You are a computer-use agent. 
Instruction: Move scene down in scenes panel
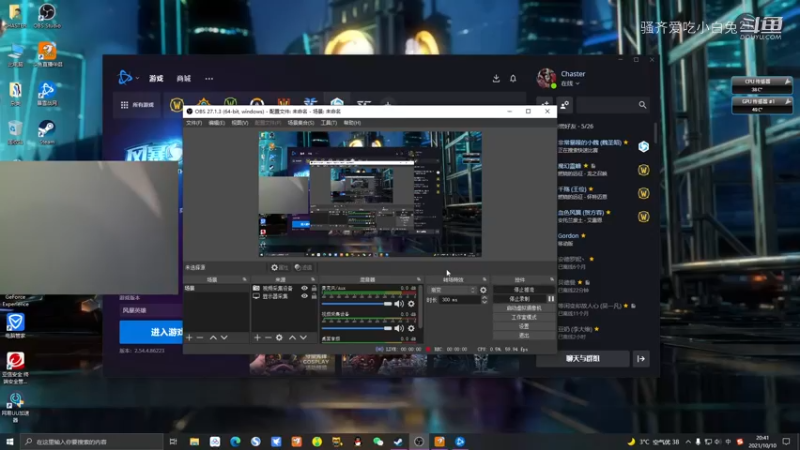tap(224, 338)
